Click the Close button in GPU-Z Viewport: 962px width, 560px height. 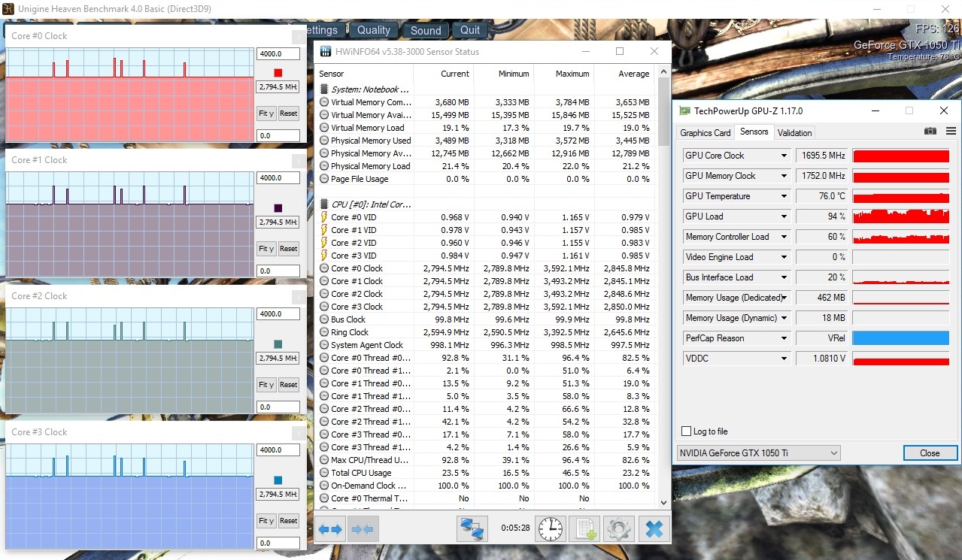point(930,453)
